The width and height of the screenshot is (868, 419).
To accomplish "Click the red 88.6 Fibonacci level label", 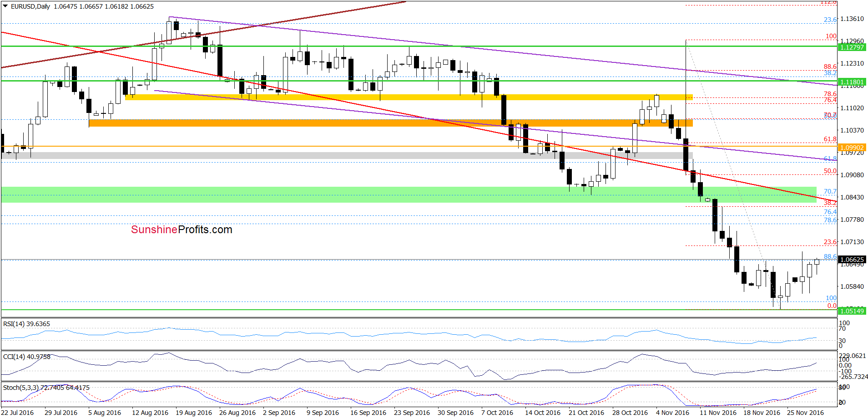I will pyautogui.click(x=830, y=66).
